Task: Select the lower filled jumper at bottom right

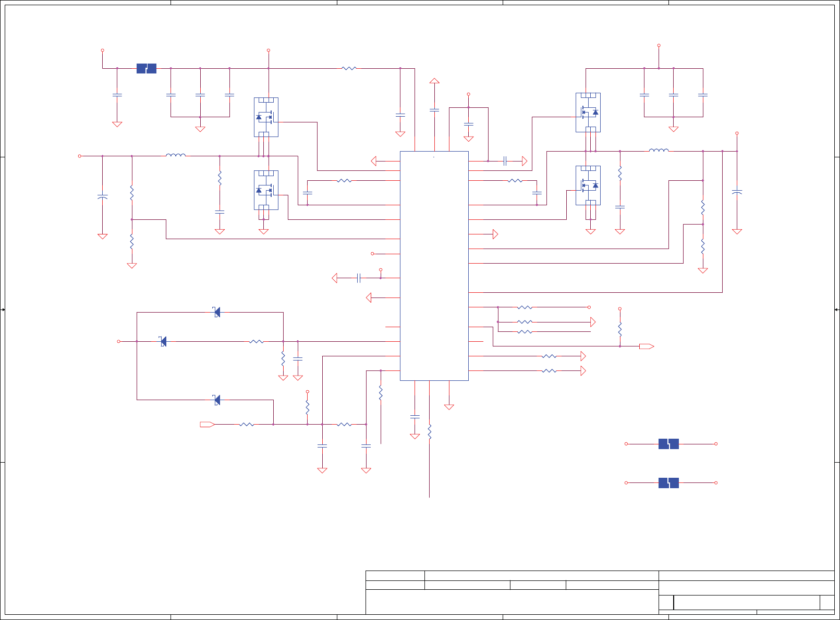Action: pyautogui.click(x=668, y=483)
